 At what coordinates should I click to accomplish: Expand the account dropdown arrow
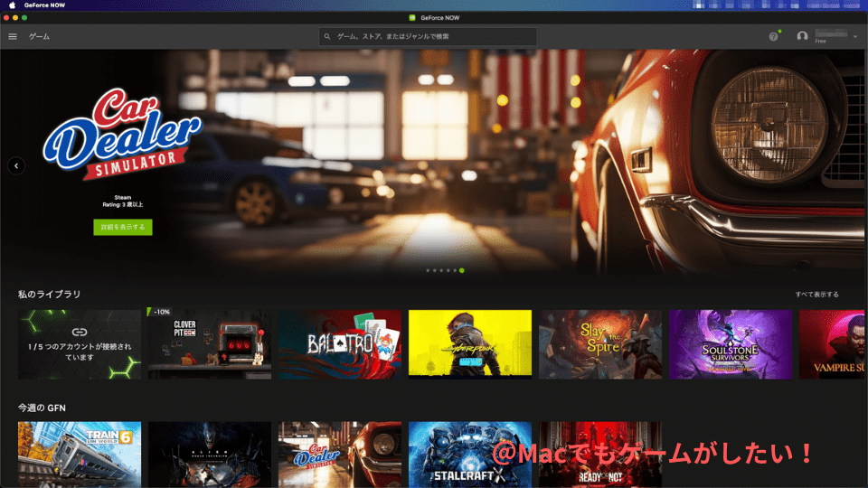point(855,36)
